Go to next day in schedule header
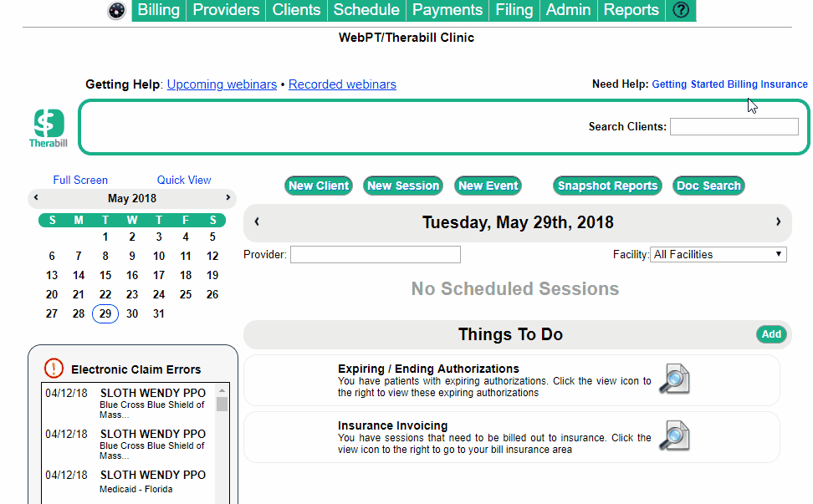The width and height of the screenshot is (813, 504). tap(778, 222)
